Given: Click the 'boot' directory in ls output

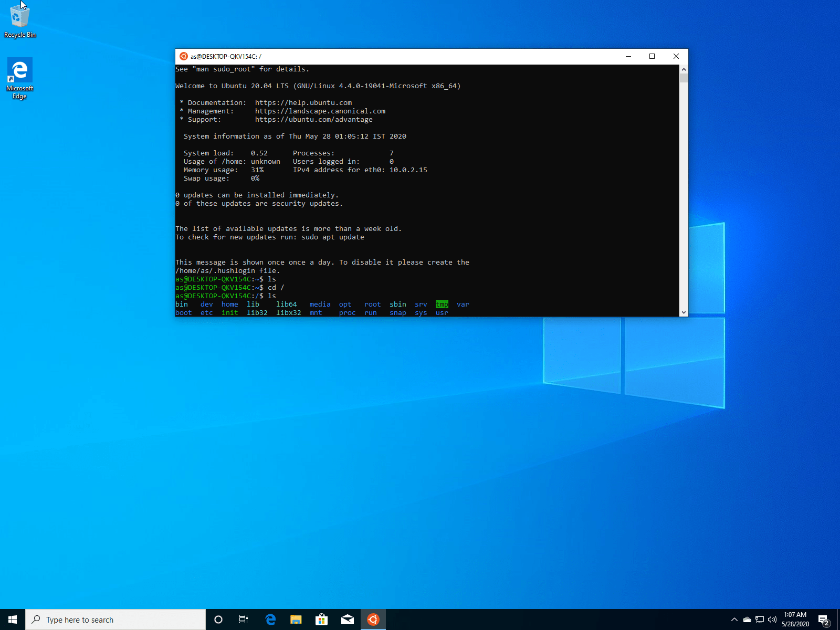Looking at the screenshot, I should pyautogui.click(x=184, y=313).
